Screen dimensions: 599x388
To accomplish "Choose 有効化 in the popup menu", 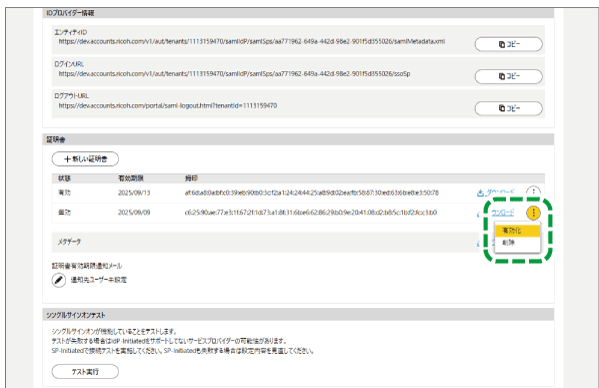I will (517, 231).
